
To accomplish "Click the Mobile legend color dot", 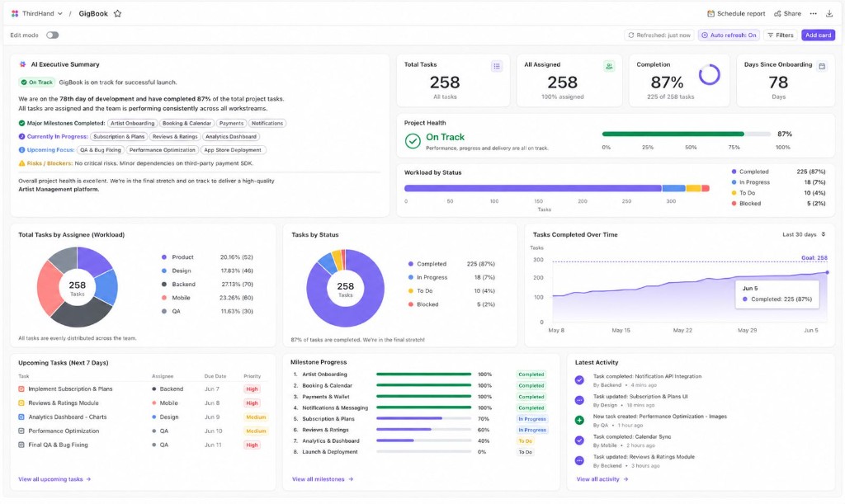I will [x=164, y=298].
